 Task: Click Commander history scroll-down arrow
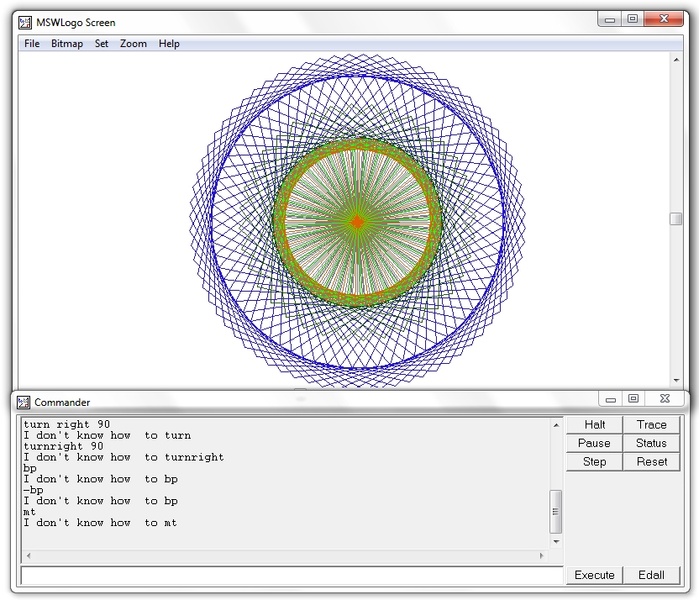[x=556, y=541]
